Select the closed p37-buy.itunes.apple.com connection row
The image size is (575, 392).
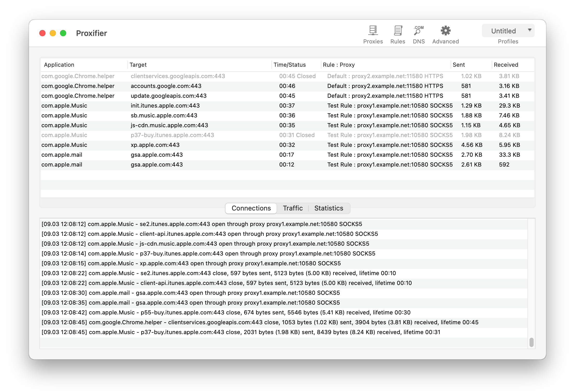pos(172,135)
